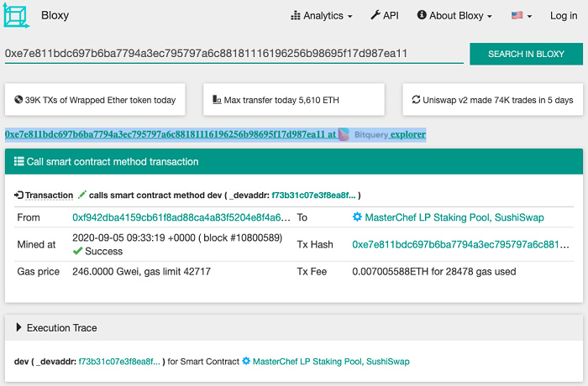Click the refresh icon beside Uniswap v2
The width and height of the screenshot is (588, 386).
pyautogui.click(x=416, y=100)
